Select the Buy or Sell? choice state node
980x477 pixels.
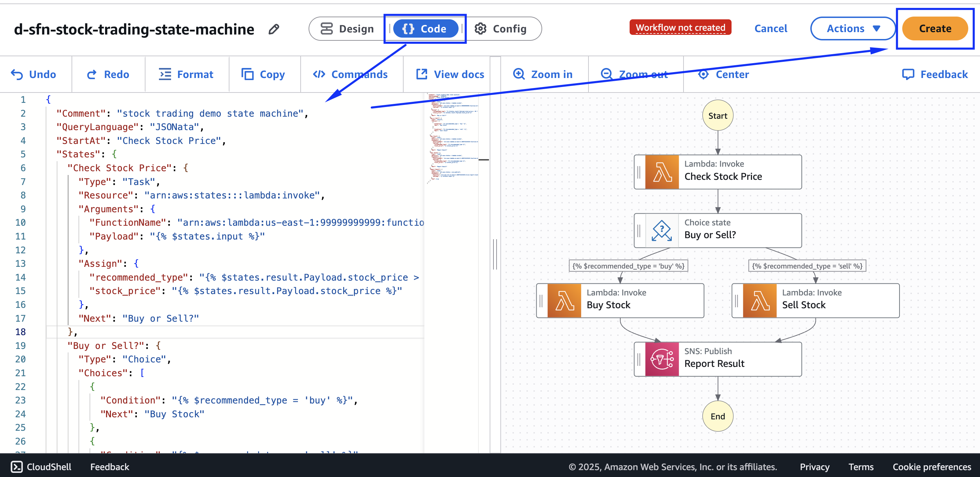[x=717, y=230]
